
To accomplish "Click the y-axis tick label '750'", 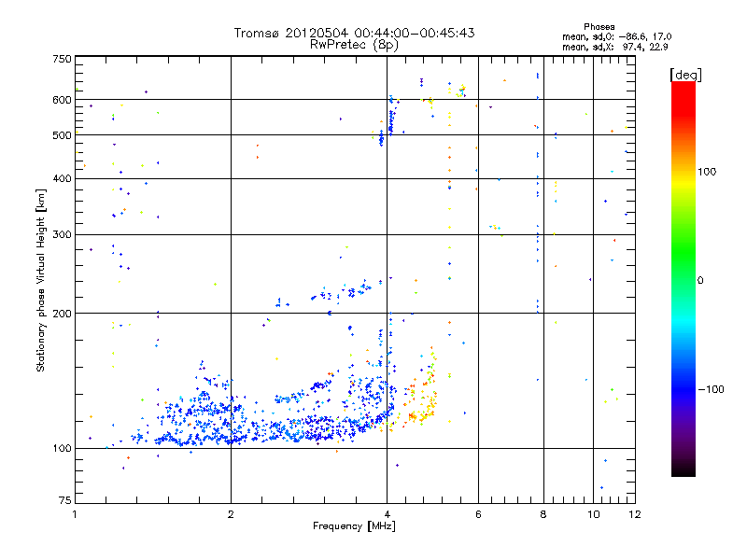I will (62, 59).
